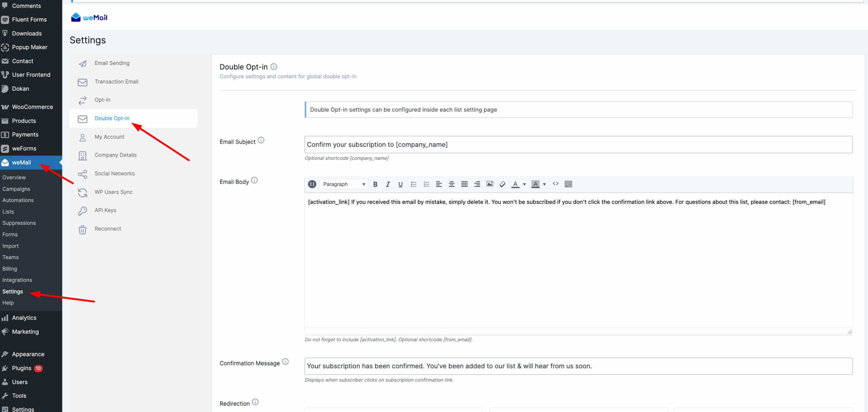868x412 pixels.
Task: Open the Paragraph format dropdown
Action: tap(344, 184)
